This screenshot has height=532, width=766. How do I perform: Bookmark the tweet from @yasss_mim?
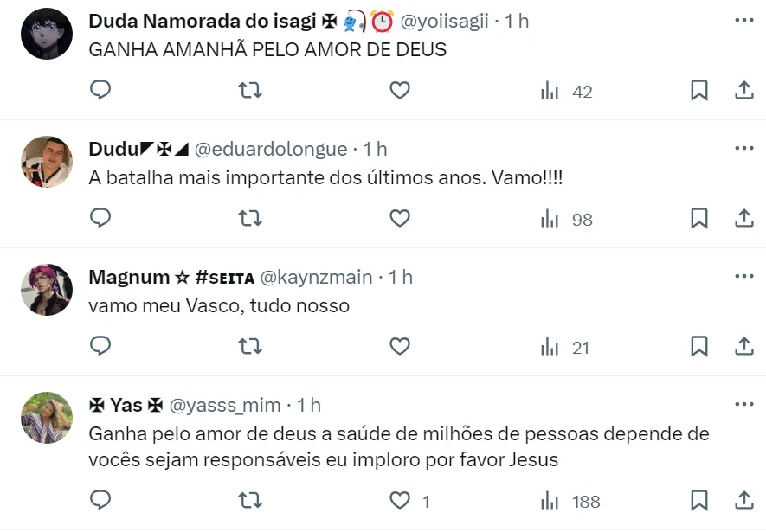699,501
